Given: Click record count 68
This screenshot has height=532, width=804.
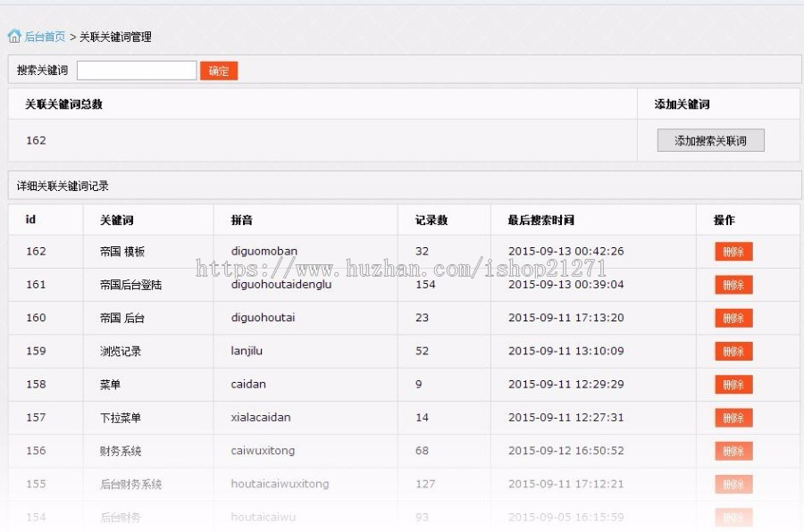Looking at the screenshot, I should [x=422, y=451].
